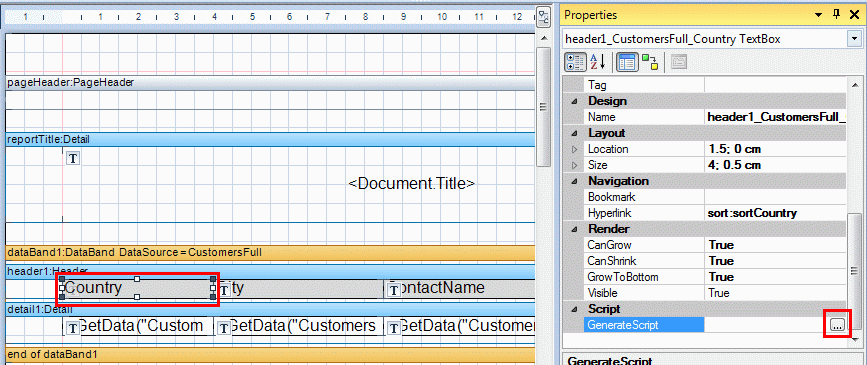Select the reportTitle:Detail band header

(270, 139)
